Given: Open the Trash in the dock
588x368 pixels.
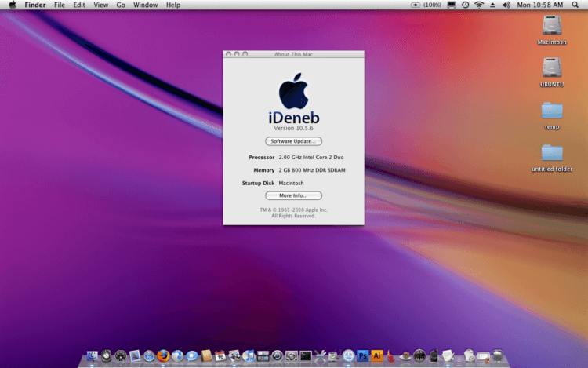Looking at the screenshot, I should 498,355.
